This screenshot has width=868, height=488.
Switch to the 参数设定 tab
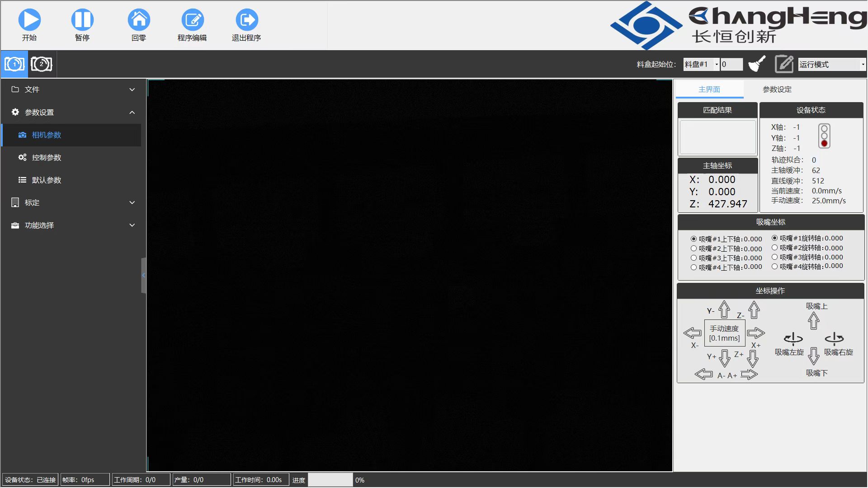coord(777,89)
